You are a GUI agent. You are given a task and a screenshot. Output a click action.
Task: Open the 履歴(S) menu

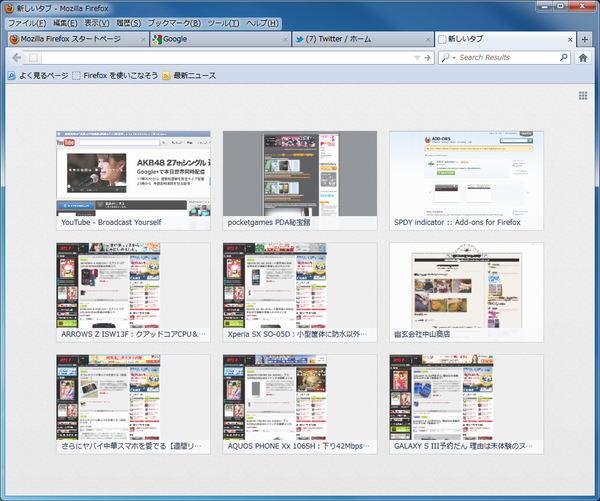click(129, 23)
